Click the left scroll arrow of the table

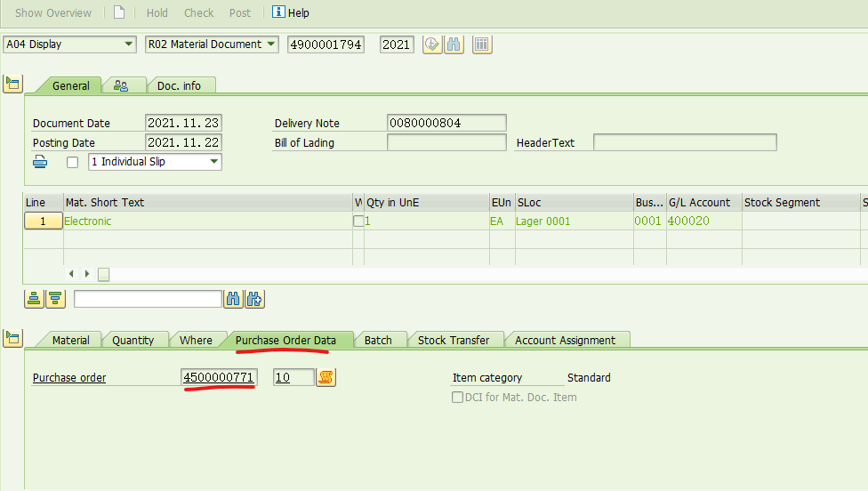pos(71,274)
